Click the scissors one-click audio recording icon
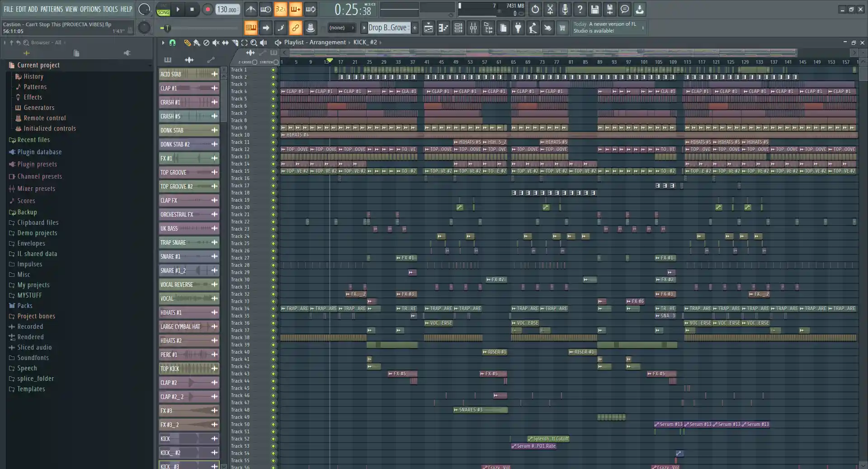 pos(550,9)
